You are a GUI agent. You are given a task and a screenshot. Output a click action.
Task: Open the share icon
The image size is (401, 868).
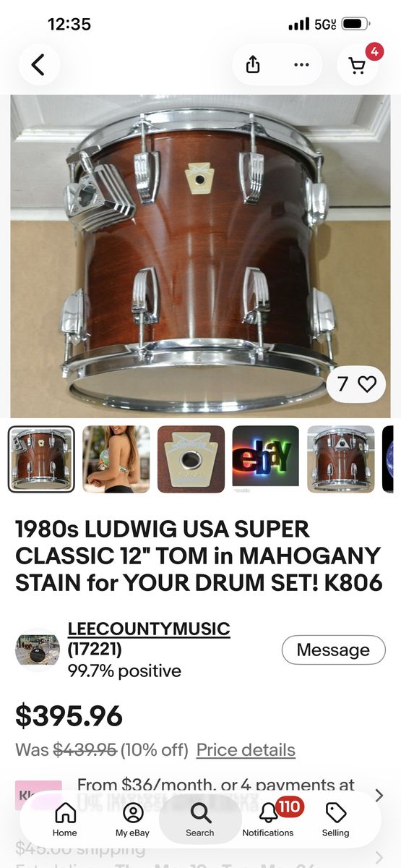[x=253, y=64]
